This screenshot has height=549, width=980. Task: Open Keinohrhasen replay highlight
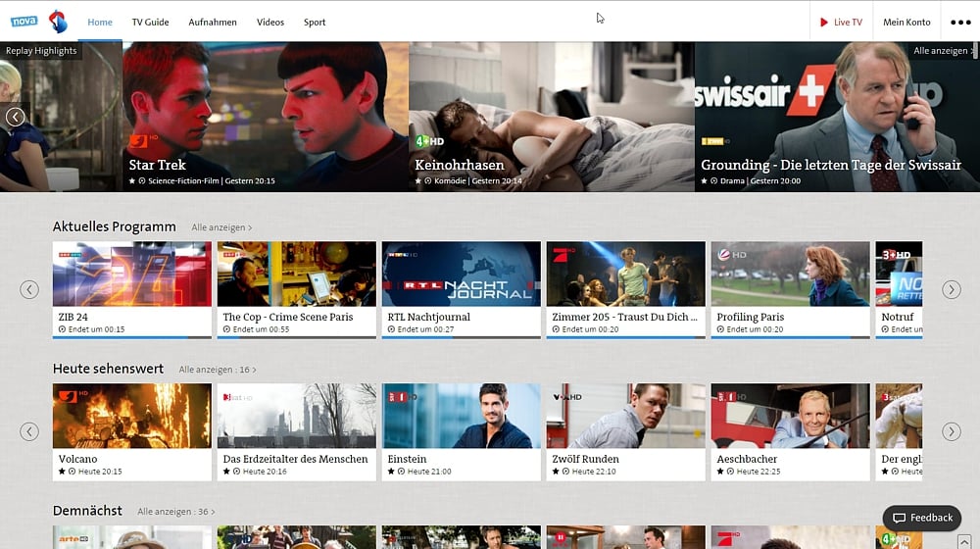(x=552, y=117)
